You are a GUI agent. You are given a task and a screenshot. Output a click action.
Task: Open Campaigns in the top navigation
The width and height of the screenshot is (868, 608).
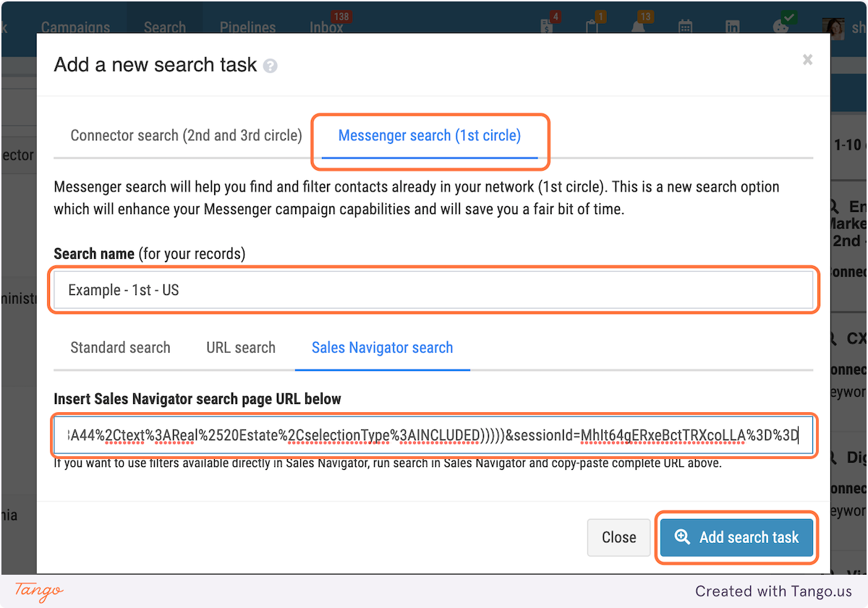(75, 27)
